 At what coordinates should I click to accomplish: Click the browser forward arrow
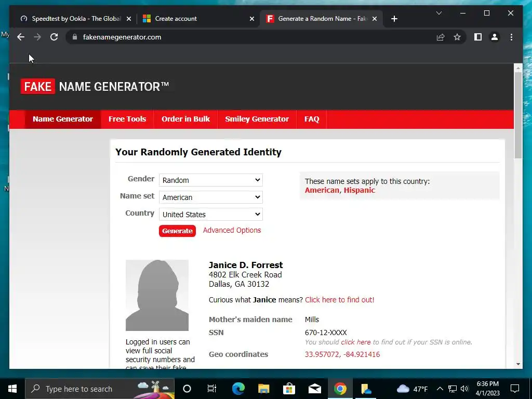click(37, 37)
